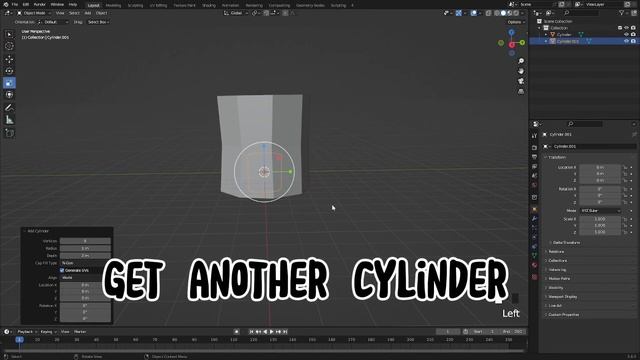Select the Cursor tool in left toolbar
Viewport: 640px width, 360px height.
(x=9, y=46)
